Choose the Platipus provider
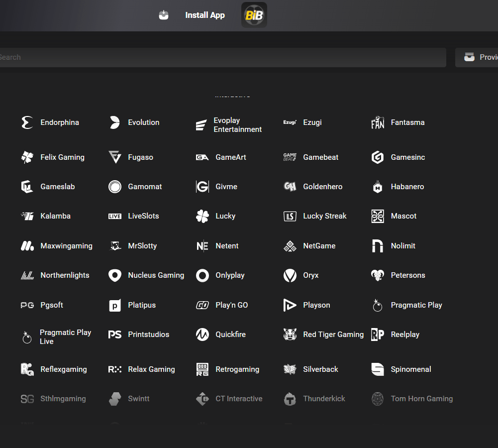The width and height of the screenshot is (498, 448). (x=132, y=305)
